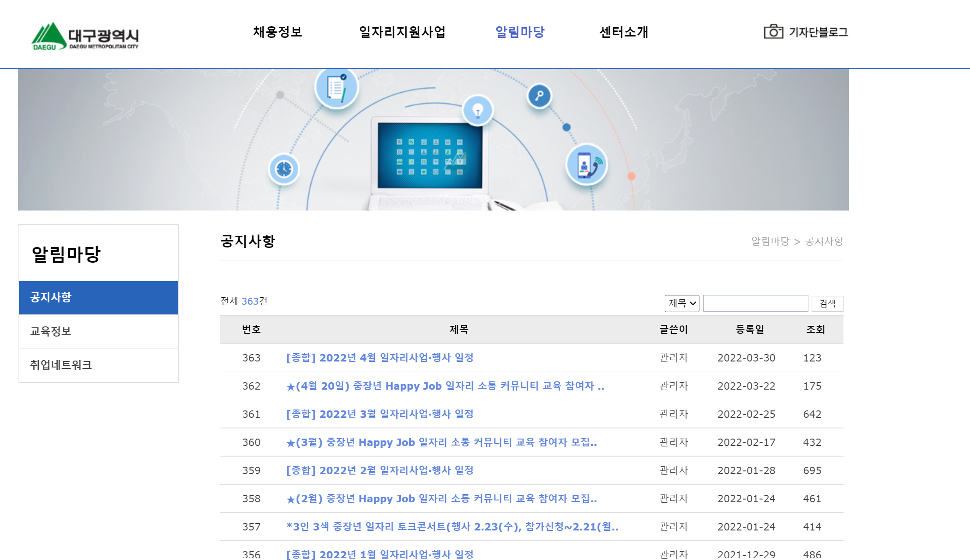Click the clock icon in banner
Image resolution: width=970 pixels, height=560 pixels.
point(284,169)
